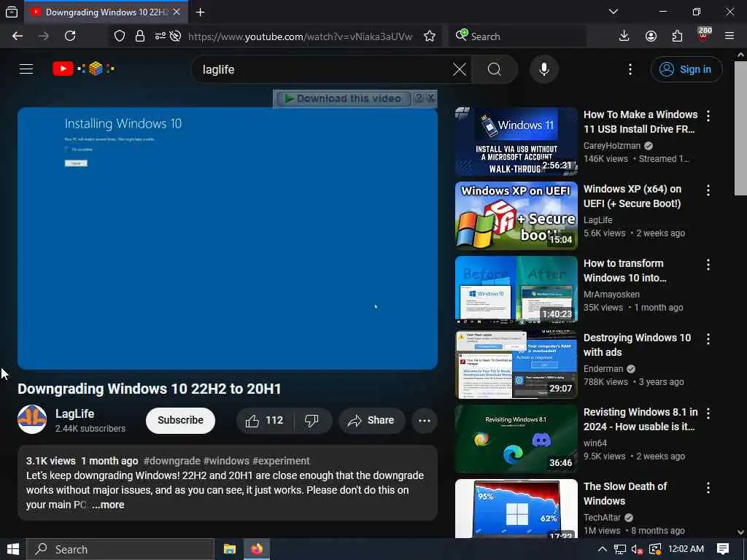Open Destroying Windows 10 with ads thumbnail

(x=516, y=365)
